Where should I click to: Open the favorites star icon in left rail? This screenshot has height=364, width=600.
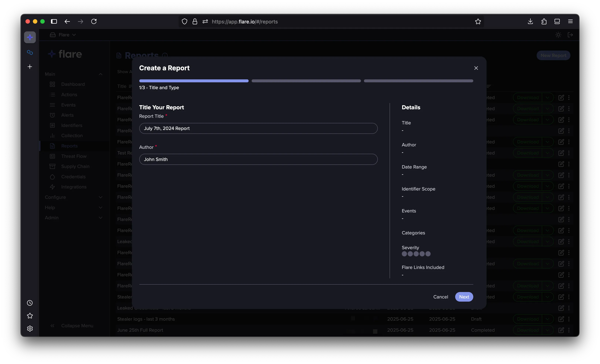coord(30,316)
